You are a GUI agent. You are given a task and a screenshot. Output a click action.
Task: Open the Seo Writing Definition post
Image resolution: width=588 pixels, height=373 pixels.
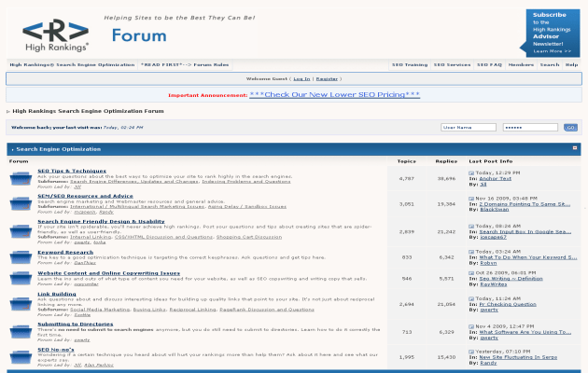tap(511, 279)
